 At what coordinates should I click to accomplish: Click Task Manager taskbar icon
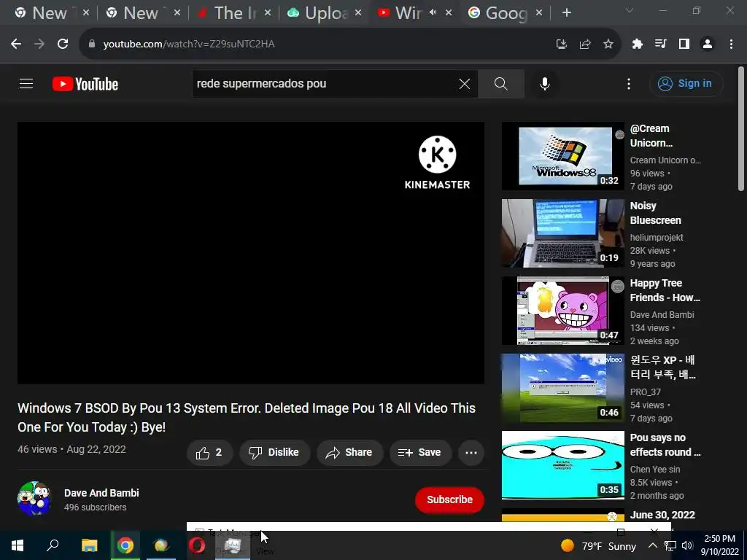tap(232, 545)
